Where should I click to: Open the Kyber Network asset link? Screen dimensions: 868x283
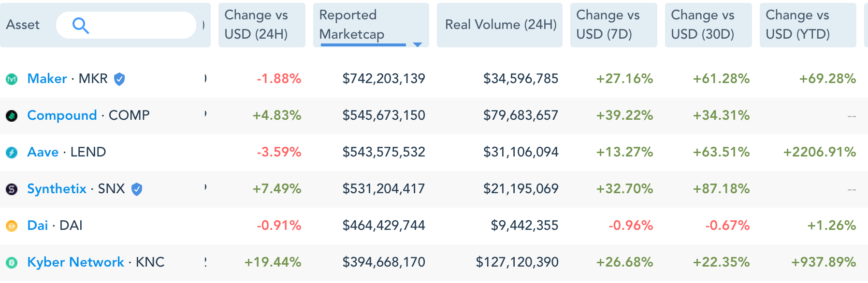(x=75, y=262)
